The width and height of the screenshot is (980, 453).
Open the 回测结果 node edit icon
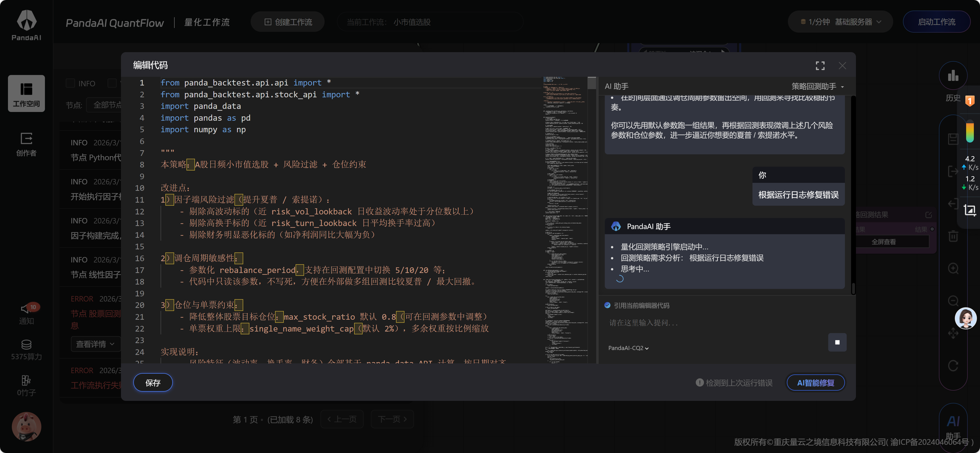click(x=928, y=215)
